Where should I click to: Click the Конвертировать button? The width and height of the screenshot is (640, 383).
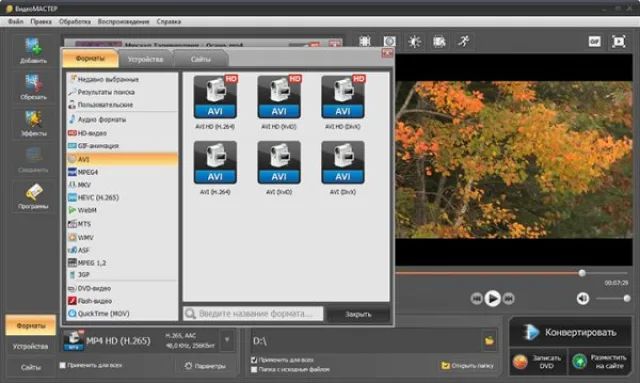(x=570, y=332)
